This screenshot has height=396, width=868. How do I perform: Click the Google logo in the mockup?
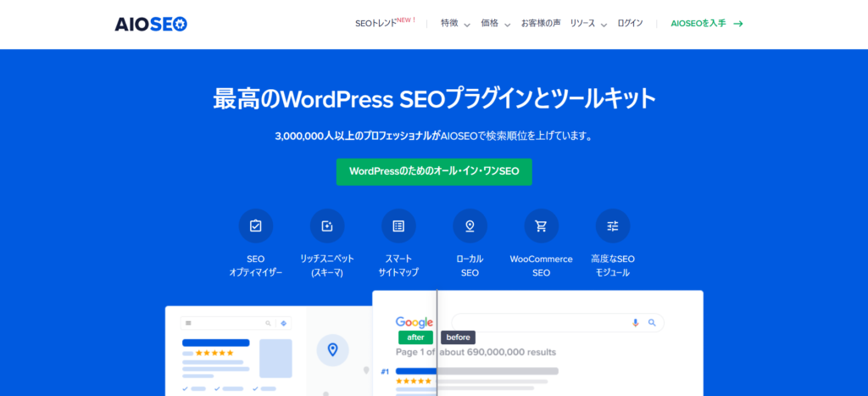414,322
